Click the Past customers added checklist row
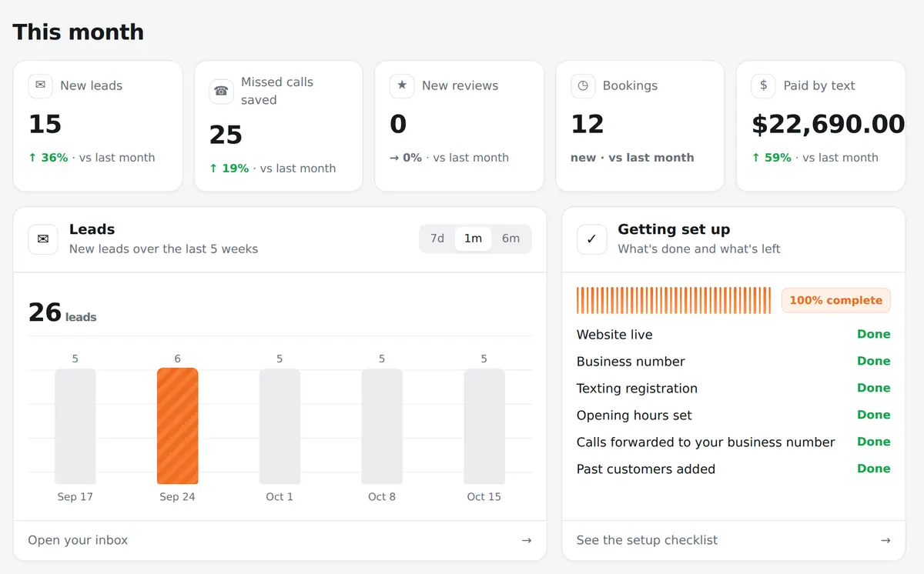This screenshot has width=924, height=574. point(734,469)
